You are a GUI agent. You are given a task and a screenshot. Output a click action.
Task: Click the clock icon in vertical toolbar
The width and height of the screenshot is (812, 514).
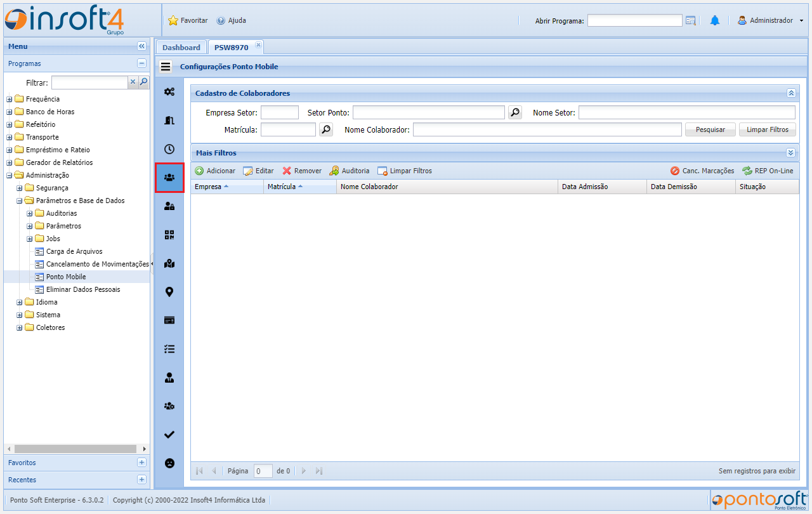[169, 149]
